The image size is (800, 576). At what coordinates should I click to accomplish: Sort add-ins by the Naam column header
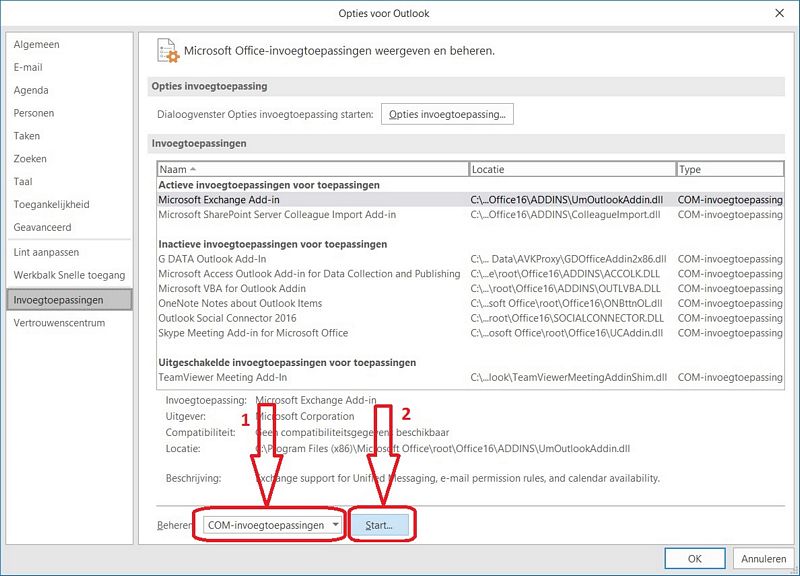313,169
